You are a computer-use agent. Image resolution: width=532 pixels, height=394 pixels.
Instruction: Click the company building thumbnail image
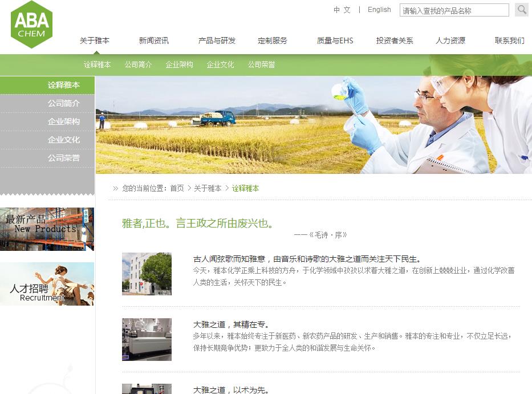click(x=147, y=274)
